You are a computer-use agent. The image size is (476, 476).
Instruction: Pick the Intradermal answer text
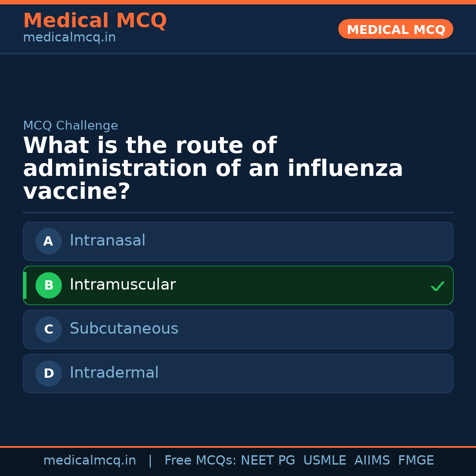[x=114, y=373]
